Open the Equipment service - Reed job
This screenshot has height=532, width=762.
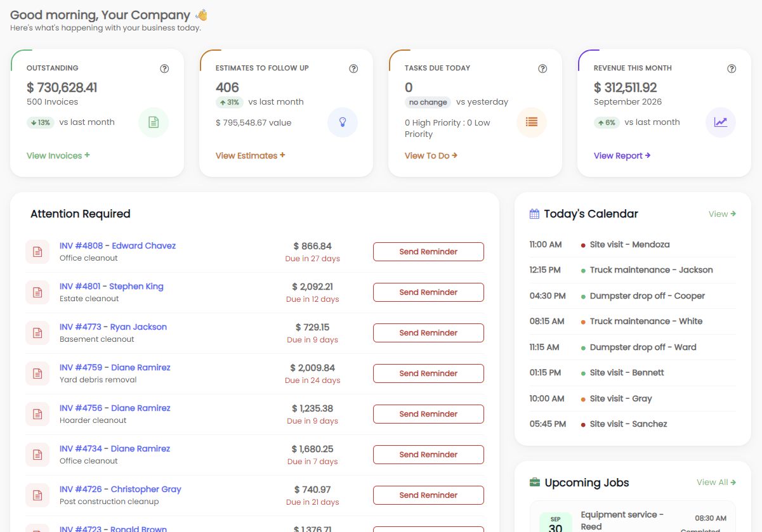[622, 520]
